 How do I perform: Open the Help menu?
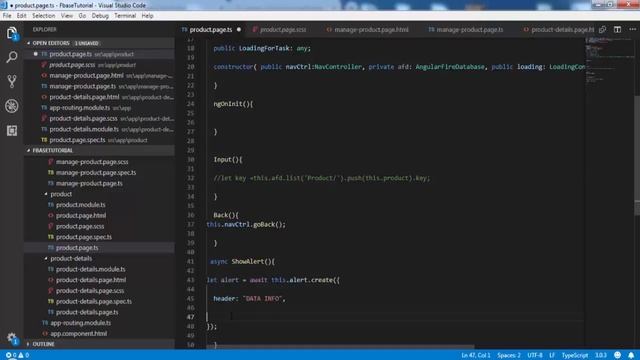[x=147, y=16]
